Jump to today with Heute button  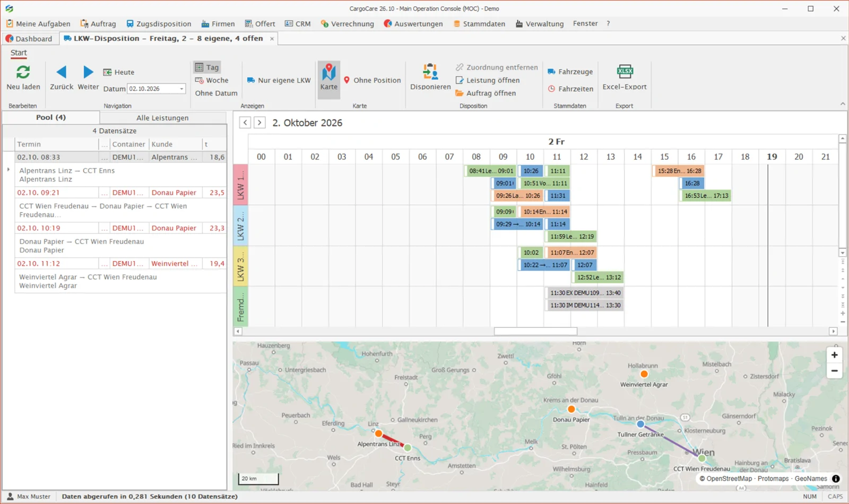(119, 72)
